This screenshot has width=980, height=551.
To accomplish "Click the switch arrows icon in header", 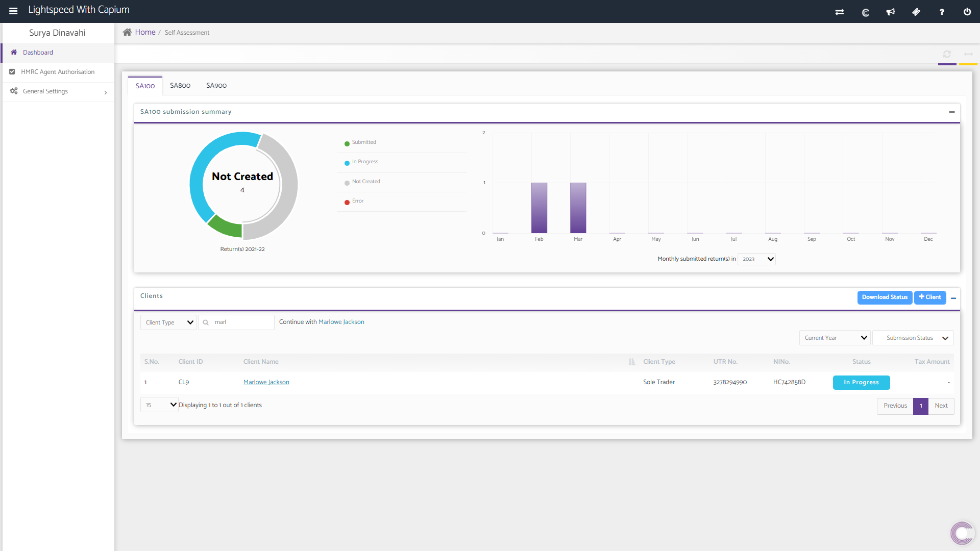I will pyautogui.click(x=840, y=12).
